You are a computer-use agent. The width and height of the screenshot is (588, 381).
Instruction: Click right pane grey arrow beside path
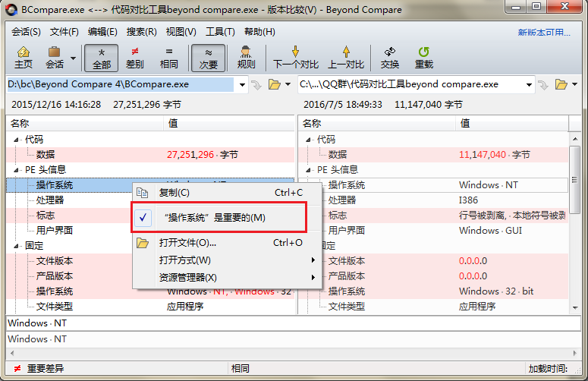pos(543,85)
